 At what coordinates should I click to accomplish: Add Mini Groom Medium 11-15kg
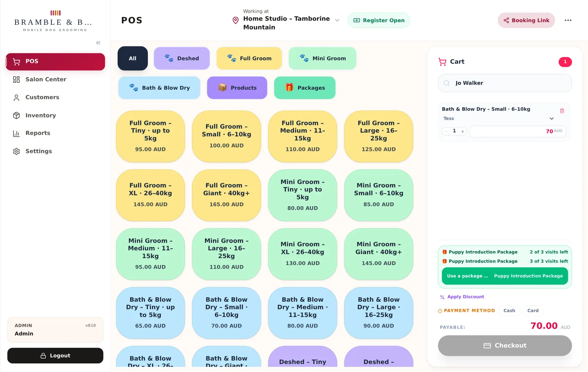point(150,254)
